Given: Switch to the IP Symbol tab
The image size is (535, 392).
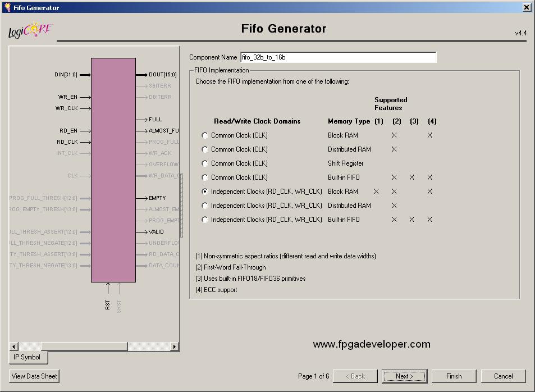Looking at the screenshot, I should (28, 357).
